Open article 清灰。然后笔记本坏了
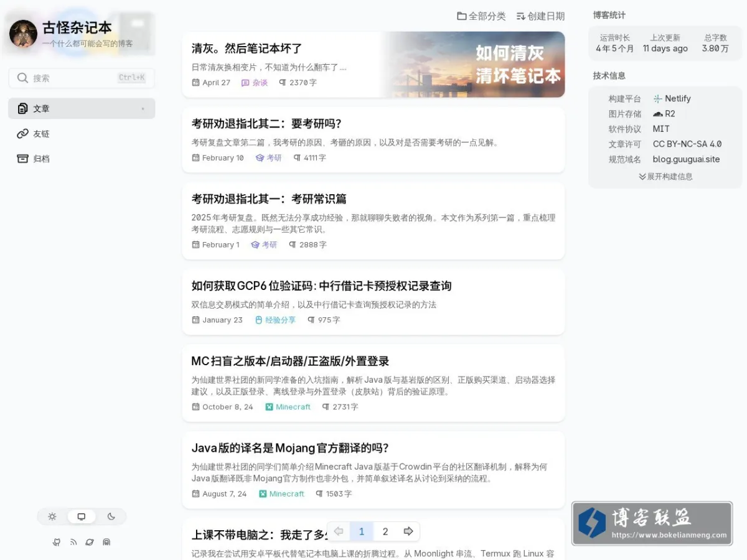Image resolution: width=747 pixels, height=560 pixels. pyautogui.click(x=247, y=49)
